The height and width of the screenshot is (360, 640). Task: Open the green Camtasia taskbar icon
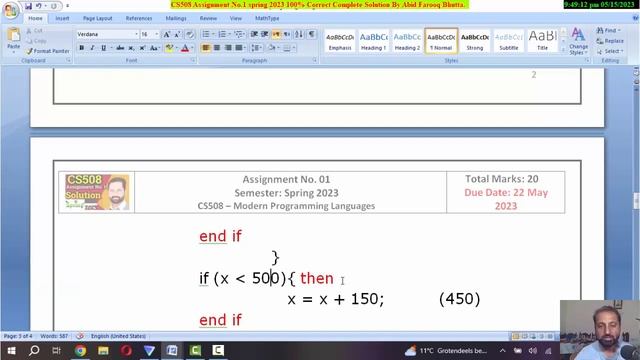[x=195, y=351]
